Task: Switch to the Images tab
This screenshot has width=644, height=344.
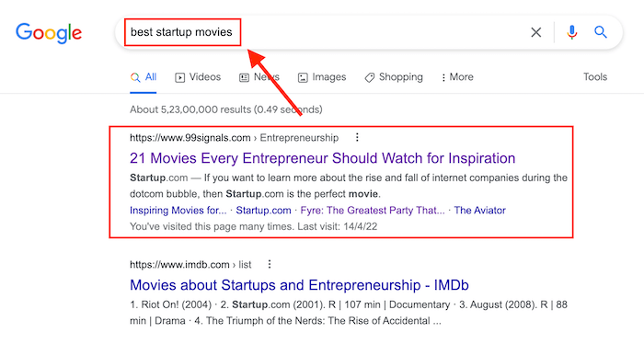Action: [322, 77]
